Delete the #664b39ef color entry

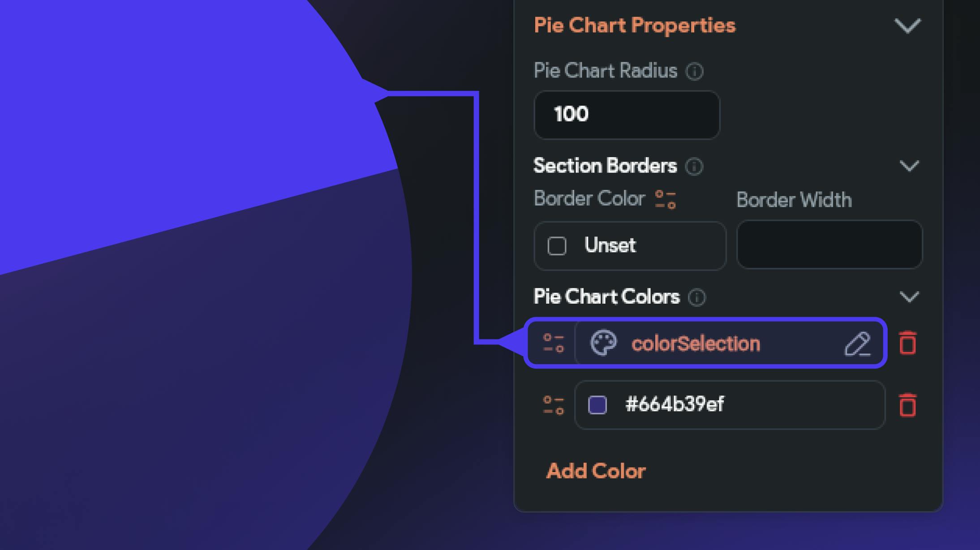908,405
